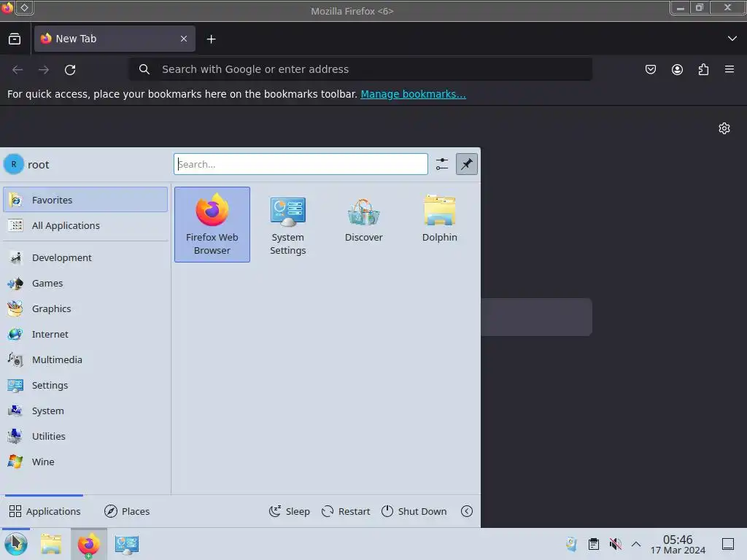Select All Applications category
Image resolution: width=747 pixels, height=560 pixels.
[x=85, y=225]
